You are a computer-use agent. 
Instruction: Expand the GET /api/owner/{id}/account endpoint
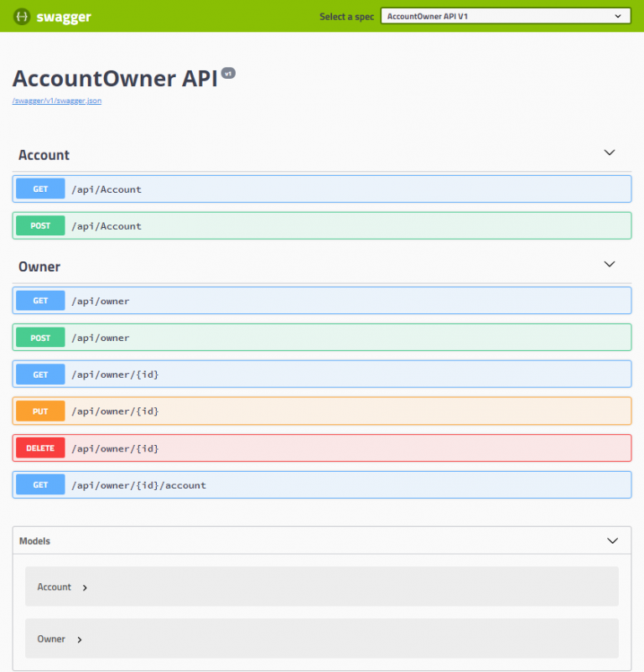138,485
